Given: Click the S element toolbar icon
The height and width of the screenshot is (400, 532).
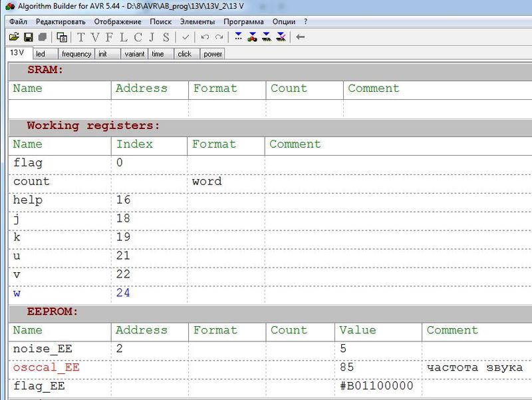Looking at the screenshot, I should tap(166, 37).
